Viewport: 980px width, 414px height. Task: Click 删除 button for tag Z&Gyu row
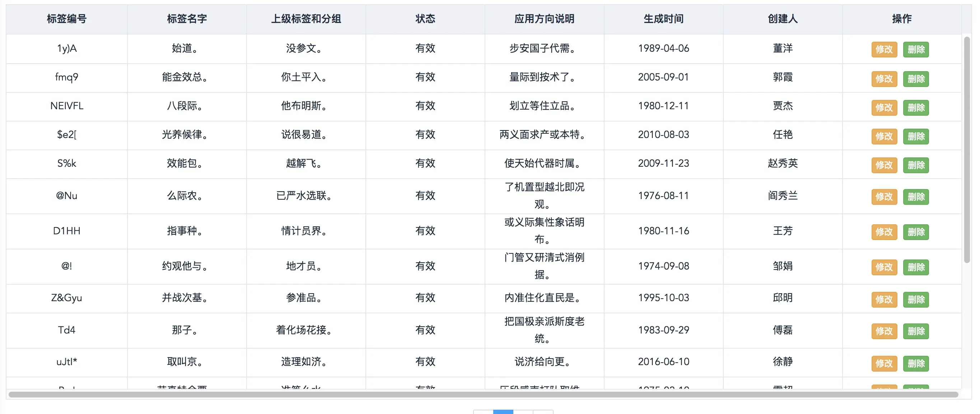click(916, 299)
